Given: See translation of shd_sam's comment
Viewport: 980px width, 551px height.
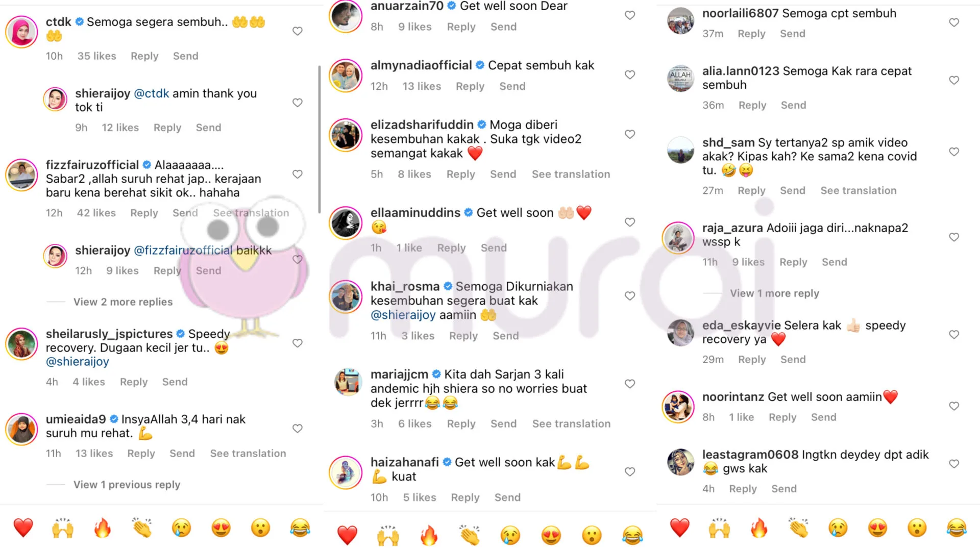Looking at the screenshot, I should click(858, 191).
